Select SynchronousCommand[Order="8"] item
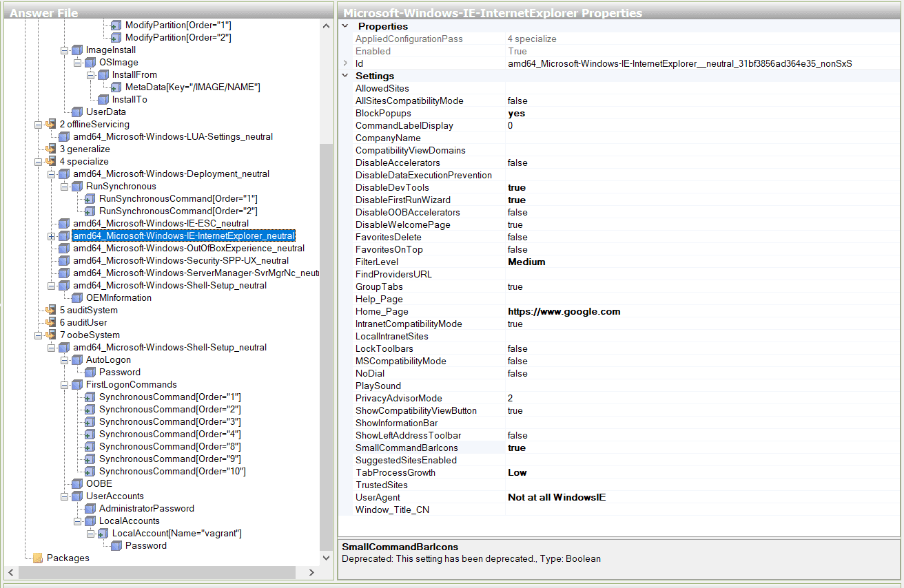The height and width of the screenshot is (588, 904). [169, 446]
